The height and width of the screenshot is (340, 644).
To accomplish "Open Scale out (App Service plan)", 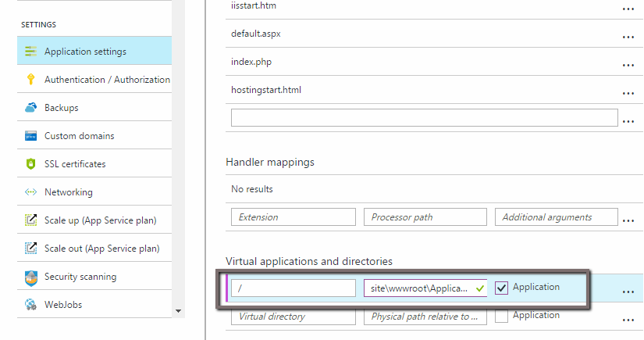I will (x=101, y=249).
